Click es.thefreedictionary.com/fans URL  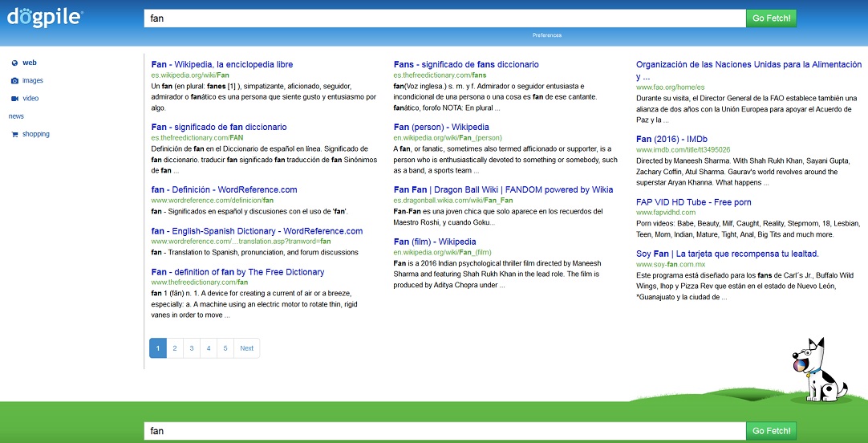click(x=440, y=75)
